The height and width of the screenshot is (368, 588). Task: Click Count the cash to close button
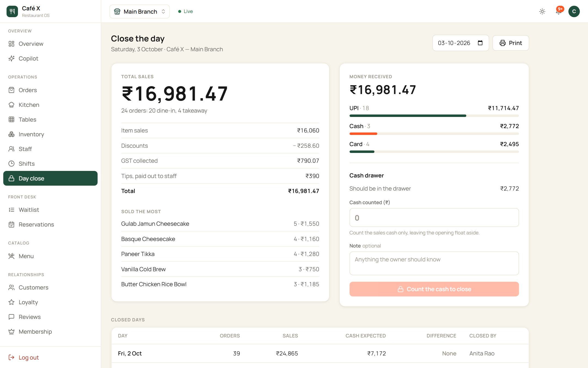pyautogui.click(x=434, y=289)
